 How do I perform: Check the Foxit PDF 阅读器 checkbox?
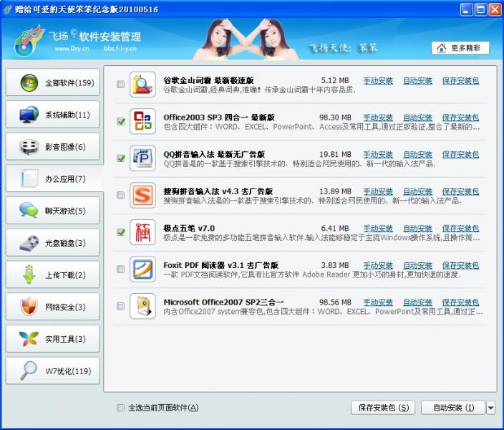coord(120,269)
